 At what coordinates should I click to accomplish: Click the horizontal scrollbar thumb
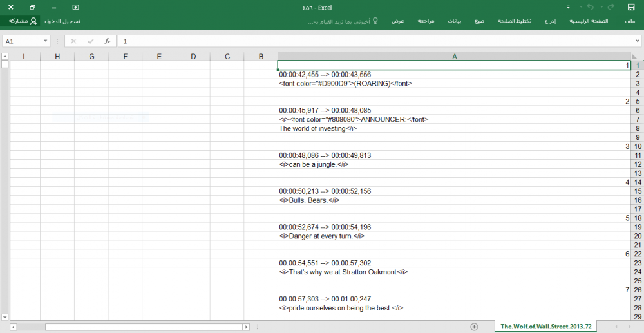(144, 327)
